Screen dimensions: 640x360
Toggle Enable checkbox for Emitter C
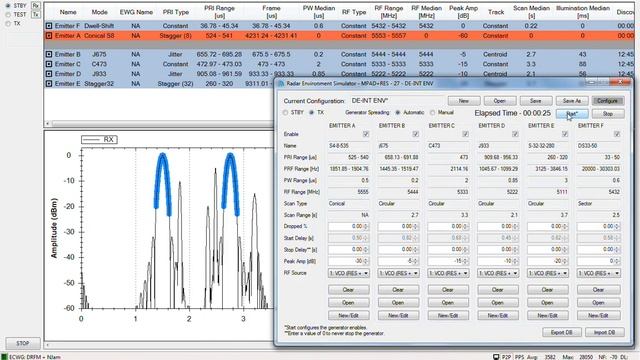click(465, 134)
